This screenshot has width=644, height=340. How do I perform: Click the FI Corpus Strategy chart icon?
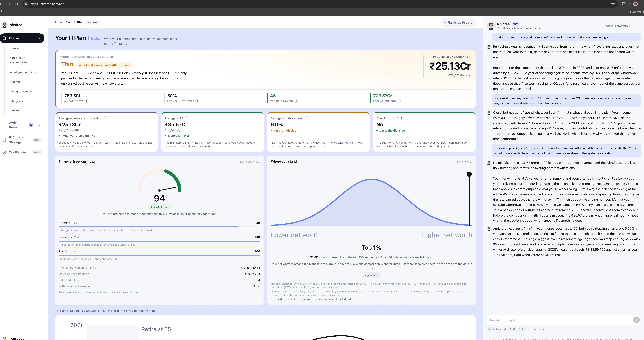click(4, 140)
